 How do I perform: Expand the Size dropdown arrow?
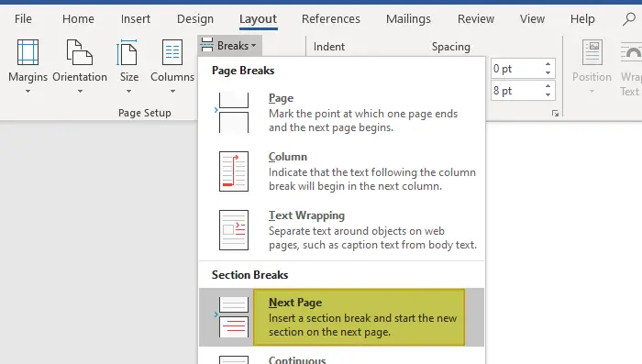[129, 92]
